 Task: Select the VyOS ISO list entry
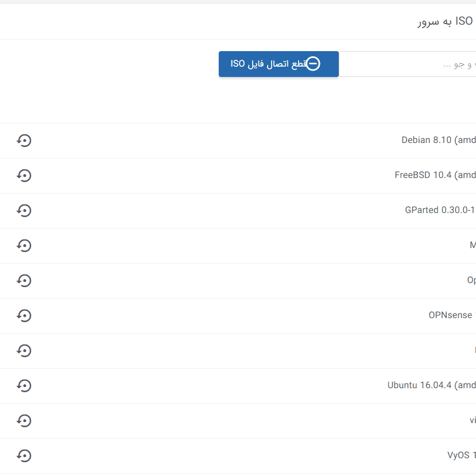[461, 455]
